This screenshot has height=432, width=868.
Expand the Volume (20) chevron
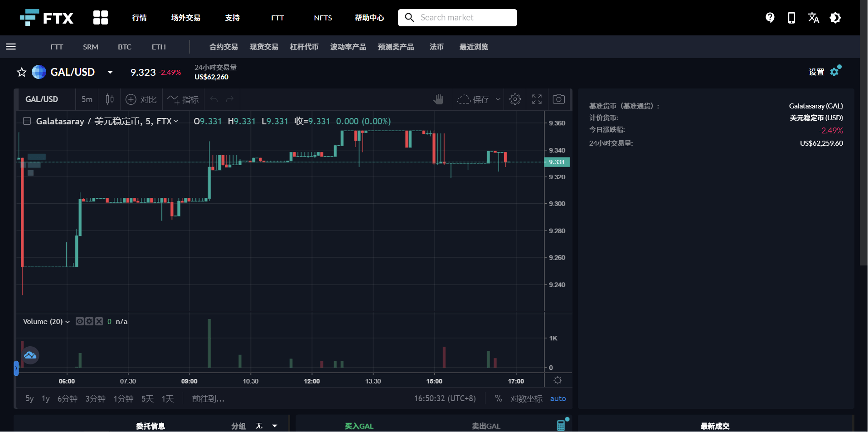tap(68, 322)
